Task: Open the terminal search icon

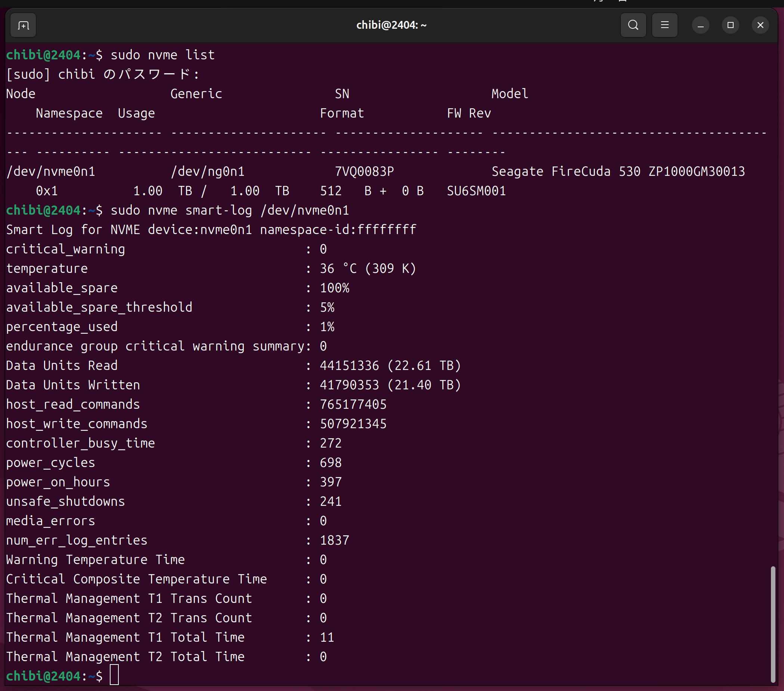Action: point(633,25)
